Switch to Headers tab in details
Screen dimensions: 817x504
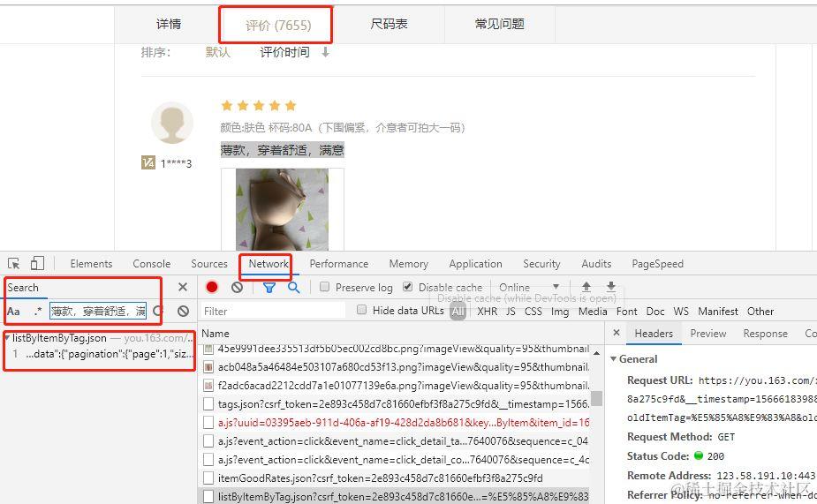[x=654, y=334]
